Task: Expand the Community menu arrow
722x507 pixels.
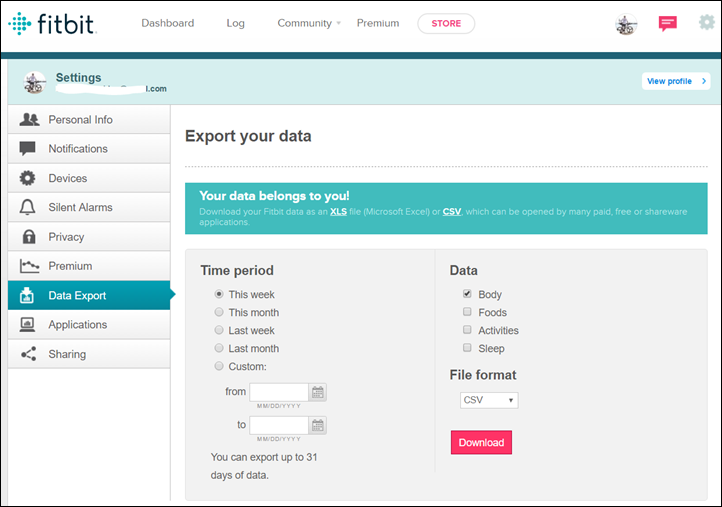Action: (339, 23)
